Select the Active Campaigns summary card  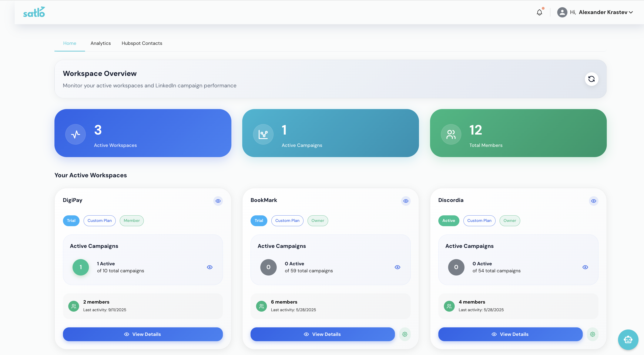click(x=330, y=133)
